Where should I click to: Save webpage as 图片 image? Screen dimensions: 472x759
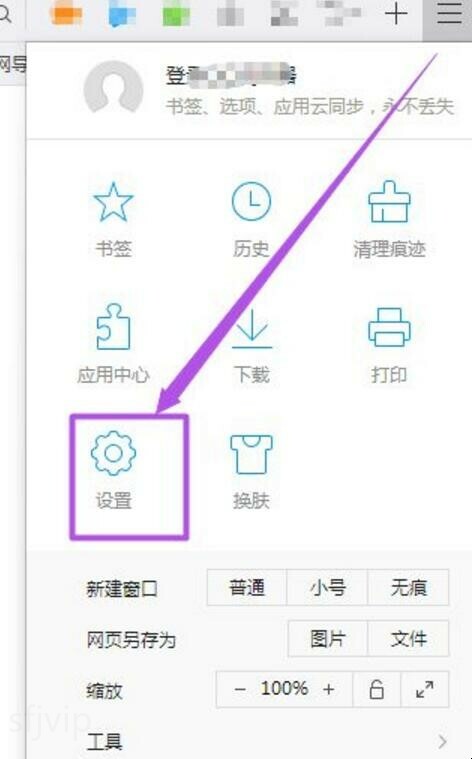click(x=328, y=639)
